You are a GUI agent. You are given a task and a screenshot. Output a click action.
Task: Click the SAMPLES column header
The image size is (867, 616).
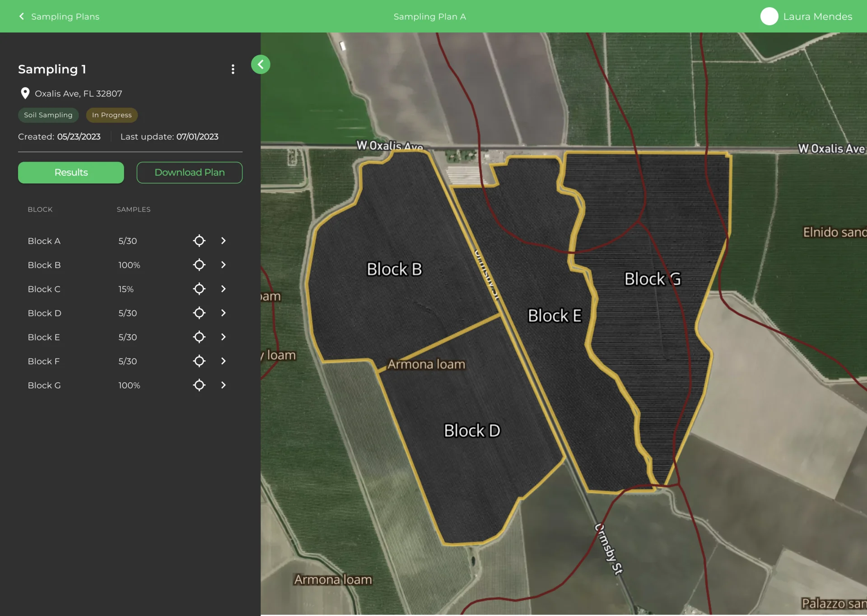(x=134, y=209)
